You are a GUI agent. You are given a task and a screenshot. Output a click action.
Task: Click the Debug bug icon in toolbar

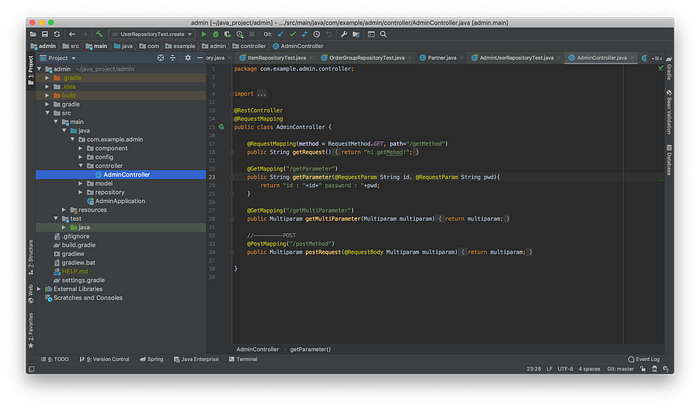(x=216, y=33)
